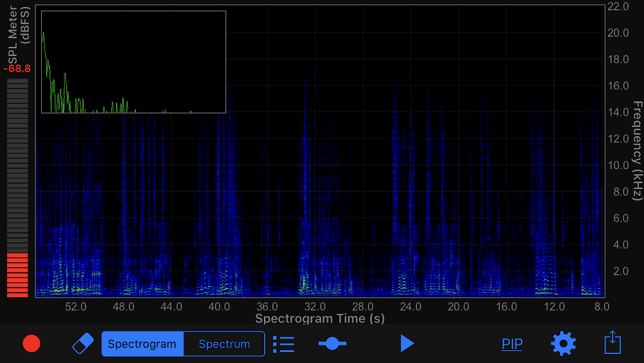The width and height of the screenshot is (644, 363).
Task: Clear the spectrogram with the eraser icon
Action: [x=83, y=343]
